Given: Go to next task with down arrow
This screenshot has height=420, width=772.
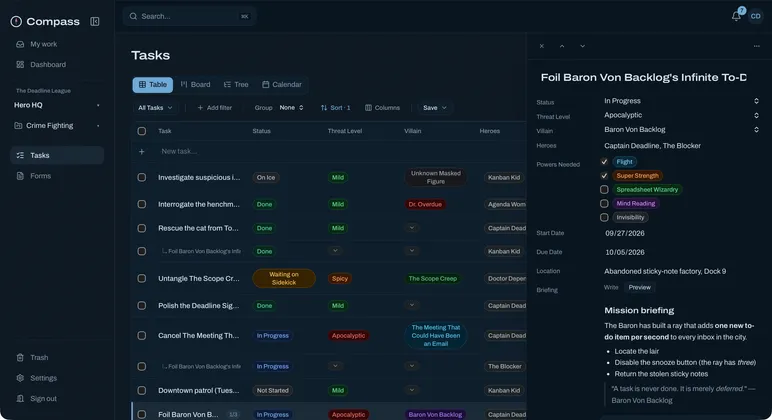Looking at the screenshot, I should point(582,46).
